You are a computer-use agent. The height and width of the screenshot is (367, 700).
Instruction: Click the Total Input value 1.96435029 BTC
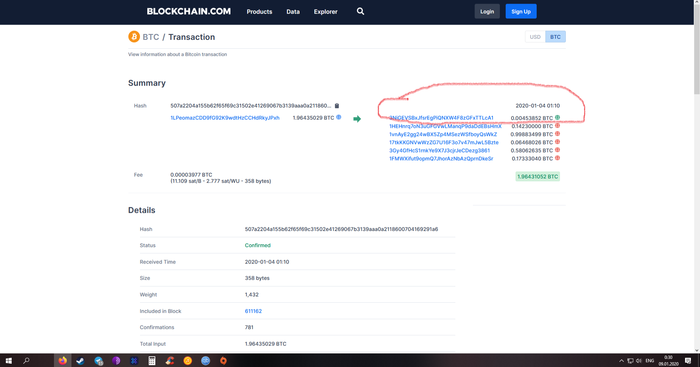tap(265, 344)
